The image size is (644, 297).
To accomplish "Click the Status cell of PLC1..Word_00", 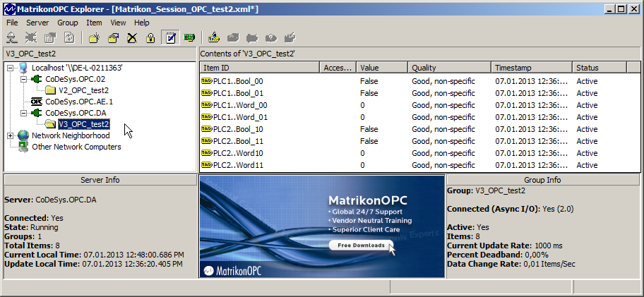I will click(600, 105).
